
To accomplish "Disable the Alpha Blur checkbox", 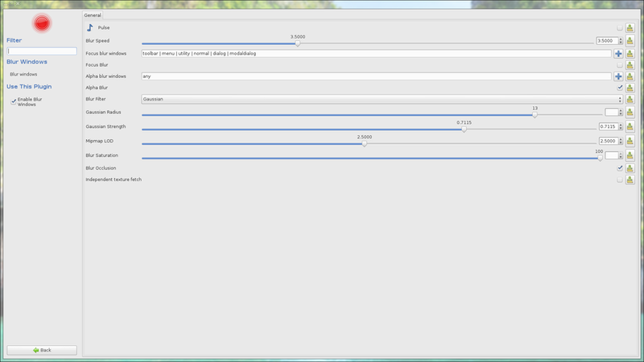I will click(619, 88).
